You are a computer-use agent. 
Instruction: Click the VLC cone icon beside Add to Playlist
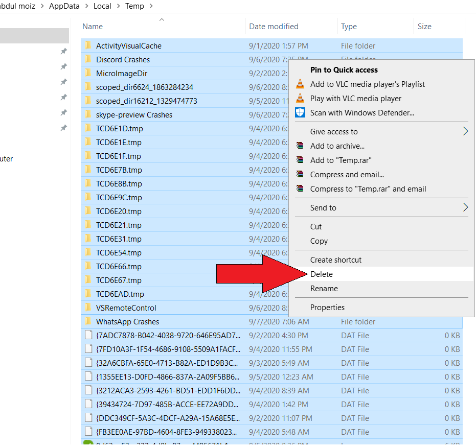[300, 84]
